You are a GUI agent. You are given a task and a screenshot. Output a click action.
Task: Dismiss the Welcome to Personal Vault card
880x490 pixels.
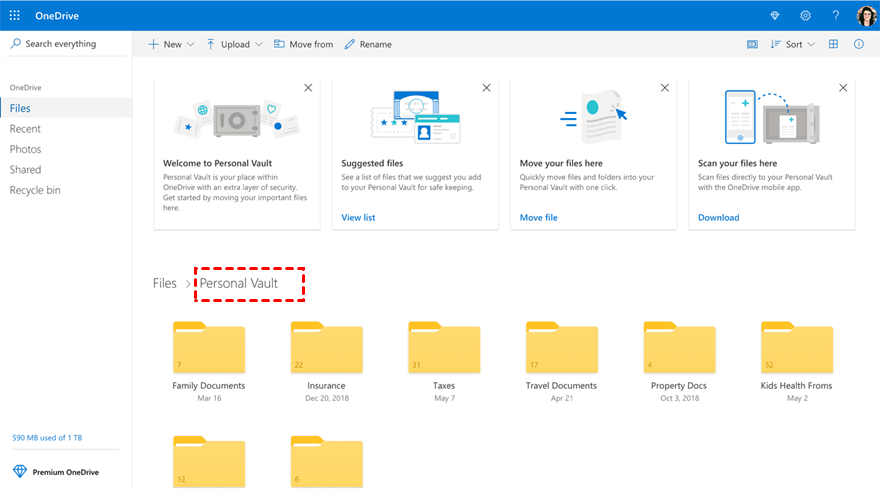click(308, 88)
